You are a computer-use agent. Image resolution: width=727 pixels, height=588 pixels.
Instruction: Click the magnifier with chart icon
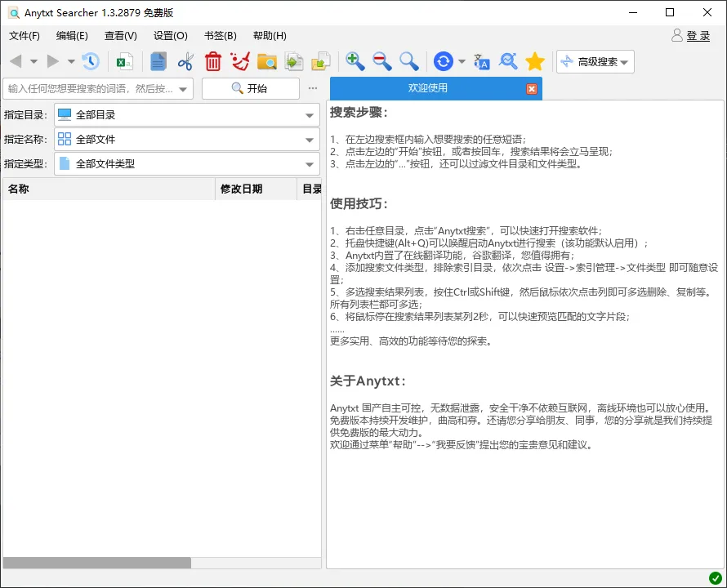pyautogui.click(x=508, y=61)
